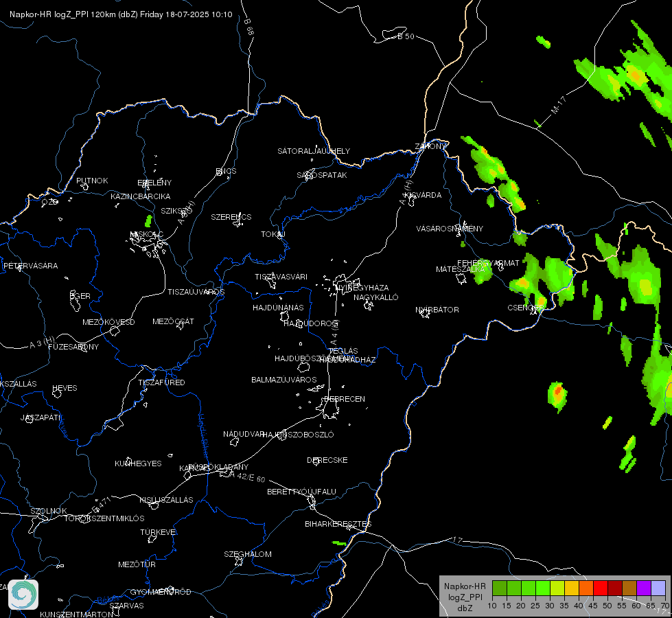This screenshot has width=672, height=618.
Task: Click the NÁDUDVAR city label
Action: tap(244, 434)
